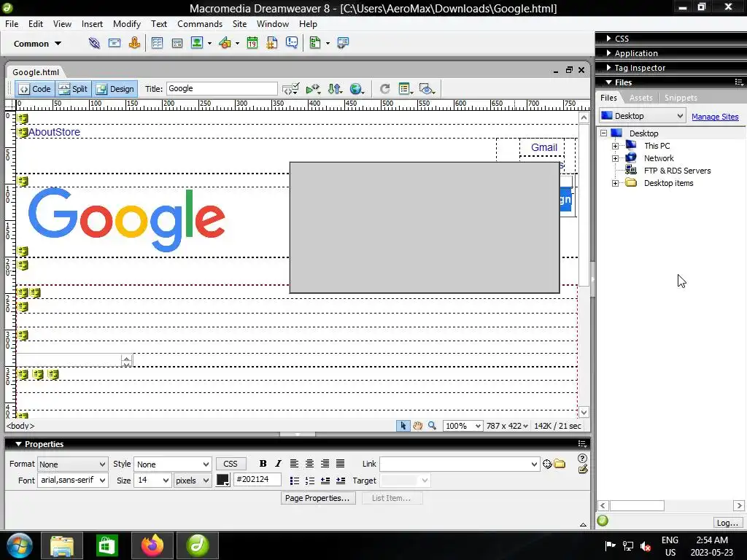The width and height of the screenshot is (747, 560).
Task: Open the text color swatch picker
Action: pyautogui.click(x=222, y=480)
